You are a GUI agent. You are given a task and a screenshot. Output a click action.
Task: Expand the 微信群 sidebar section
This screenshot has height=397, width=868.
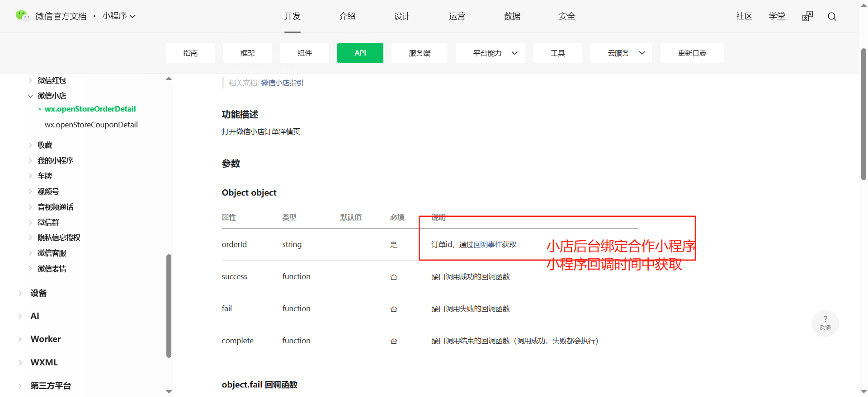point(30,222)
